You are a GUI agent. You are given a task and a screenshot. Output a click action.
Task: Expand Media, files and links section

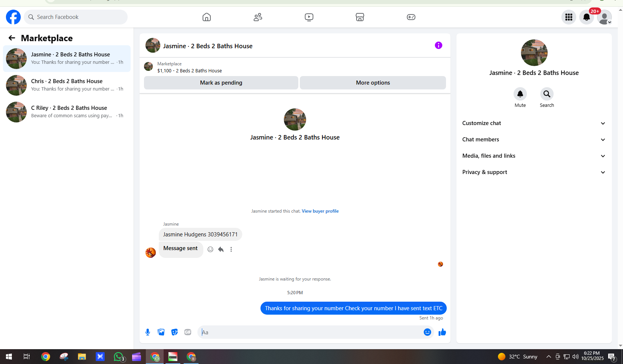(x=534, y=156)
